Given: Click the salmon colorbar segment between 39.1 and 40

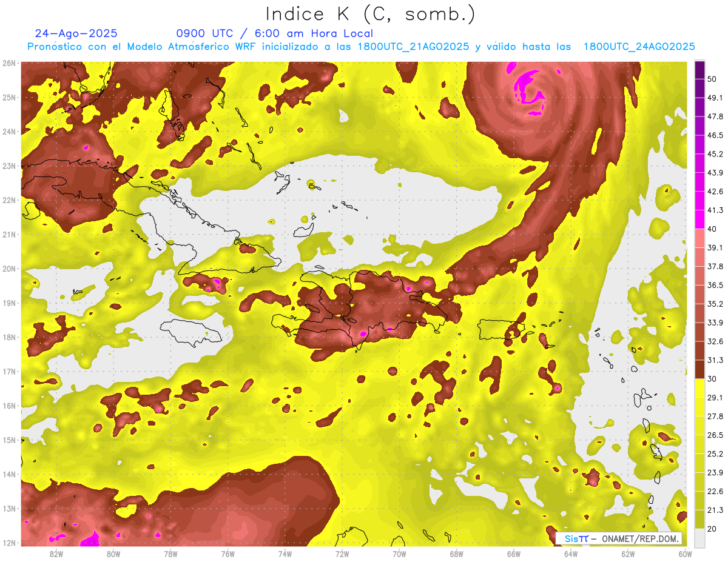Looking at the screenshot, I should 699,238.
